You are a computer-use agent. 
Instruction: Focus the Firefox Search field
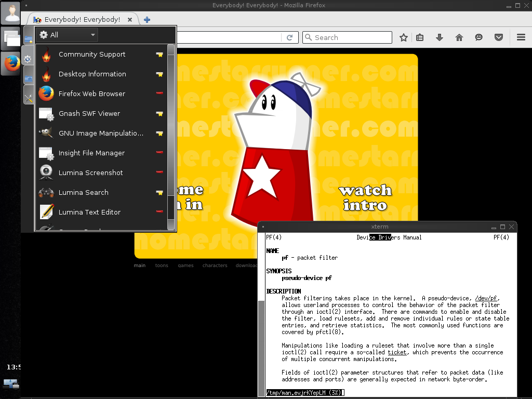coord(347,37)
